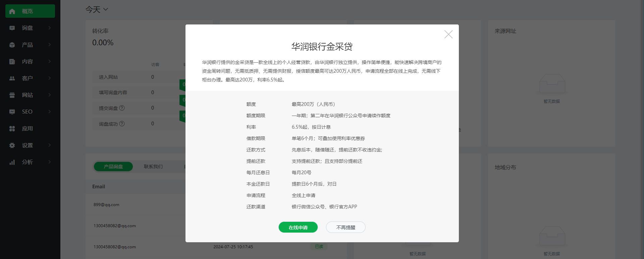Viewport: 644px width, 259px height.
Task: Click the 来源网址 panel title
Action: pyautogui.click(x=505, y=31)
